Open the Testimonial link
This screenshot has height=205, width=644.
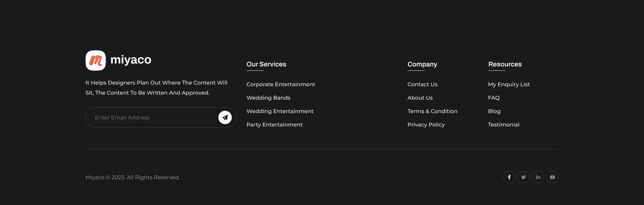[504, 125]
